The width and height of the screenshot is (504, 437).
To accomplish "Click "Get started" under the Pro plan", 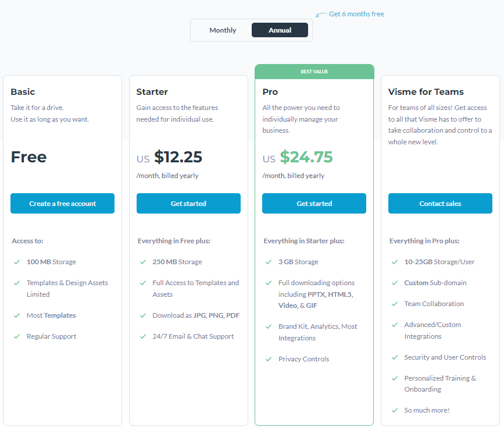I will pos(314,204).
